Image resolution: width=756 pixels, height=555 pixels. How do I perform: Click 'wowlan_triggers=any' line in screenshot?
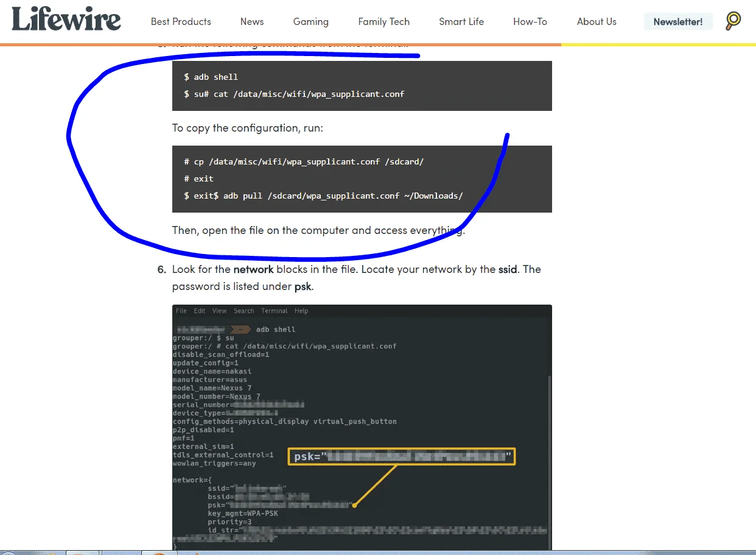pyautogui.click(x=214, y=464)
